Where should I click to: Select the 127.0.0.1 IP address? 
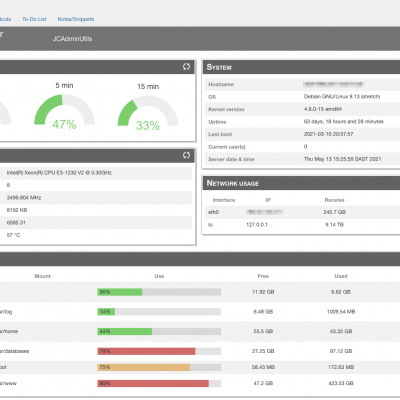pos(257,225)
